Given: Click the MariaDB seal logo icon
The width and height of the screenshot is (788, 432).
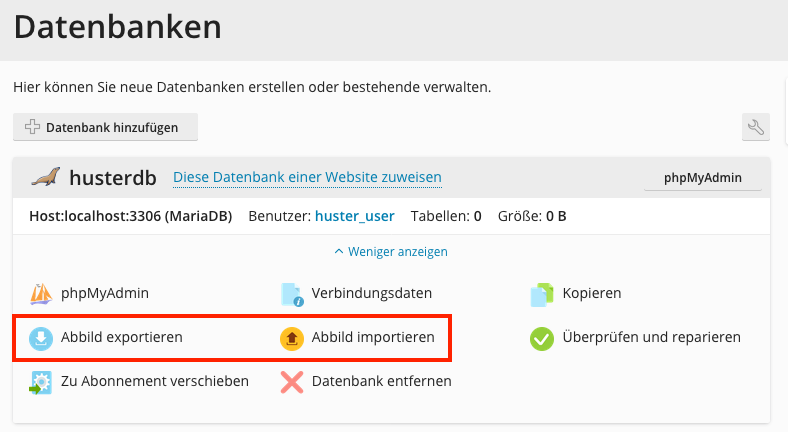Looking at the screenshot, I should coord(46,178).
